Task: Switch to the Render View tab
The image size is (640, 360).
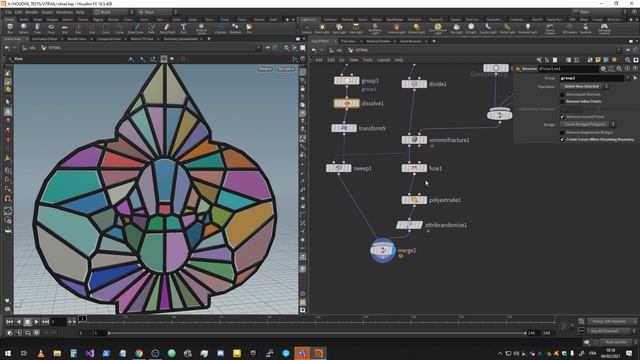Action: 77,39
